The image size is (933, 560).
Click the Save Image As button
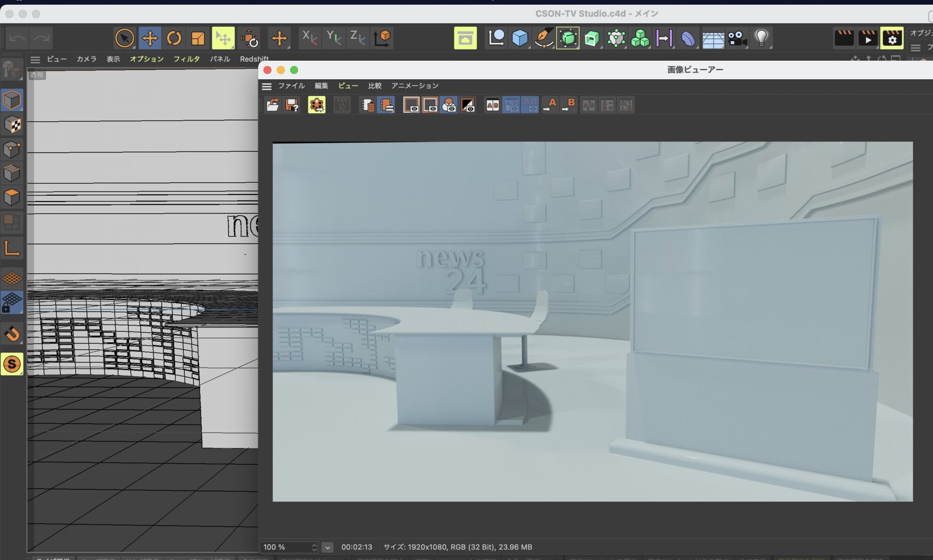click(292, 105)
